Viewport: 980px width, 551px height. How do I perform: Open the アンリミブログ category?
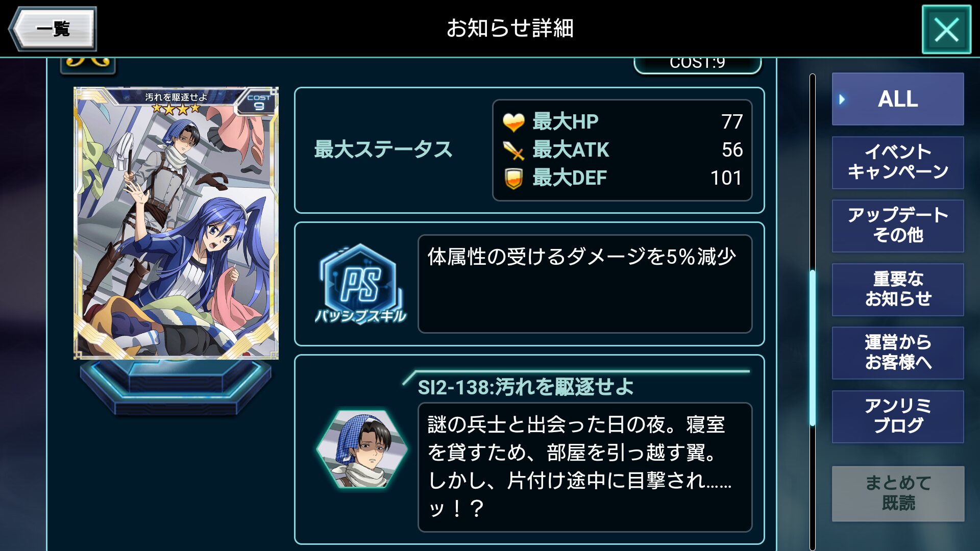[x=898, y=416]
